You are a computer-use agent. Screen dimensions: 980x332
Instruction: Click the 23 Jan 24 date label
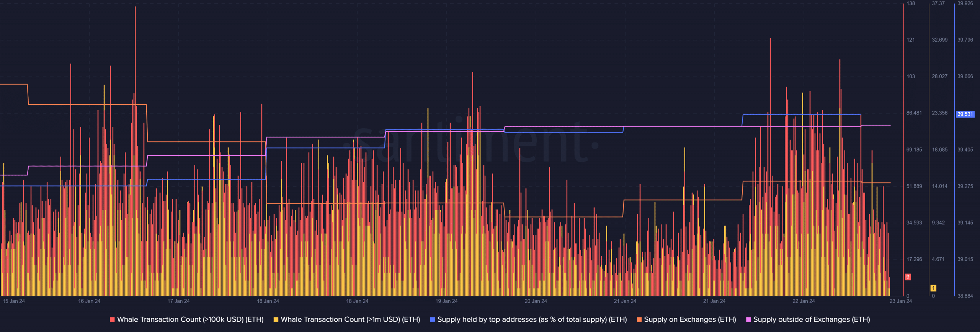[900, 301]
